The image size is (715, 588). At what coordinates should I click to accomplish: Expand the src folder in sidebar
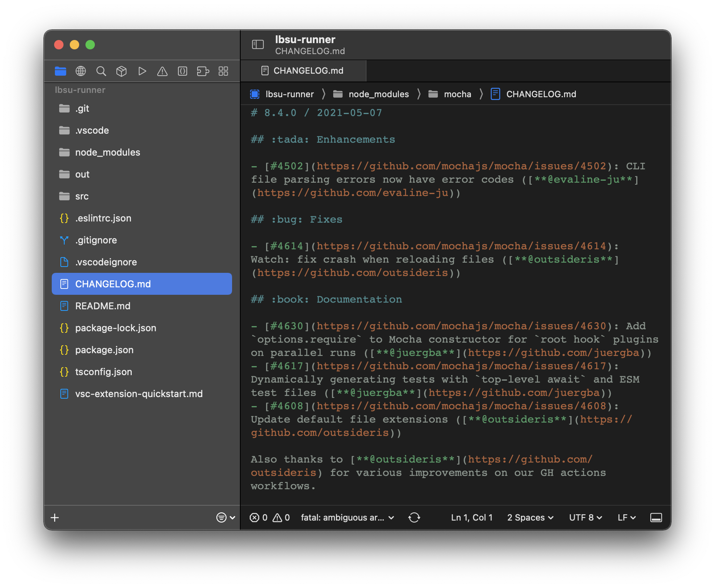pos(142,196)
